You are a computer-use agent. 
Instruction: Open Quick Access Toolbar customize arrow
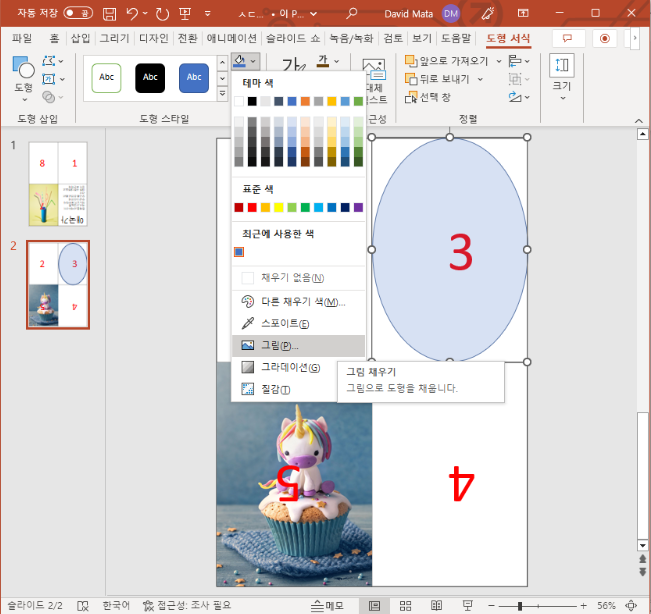pos(208,14)
